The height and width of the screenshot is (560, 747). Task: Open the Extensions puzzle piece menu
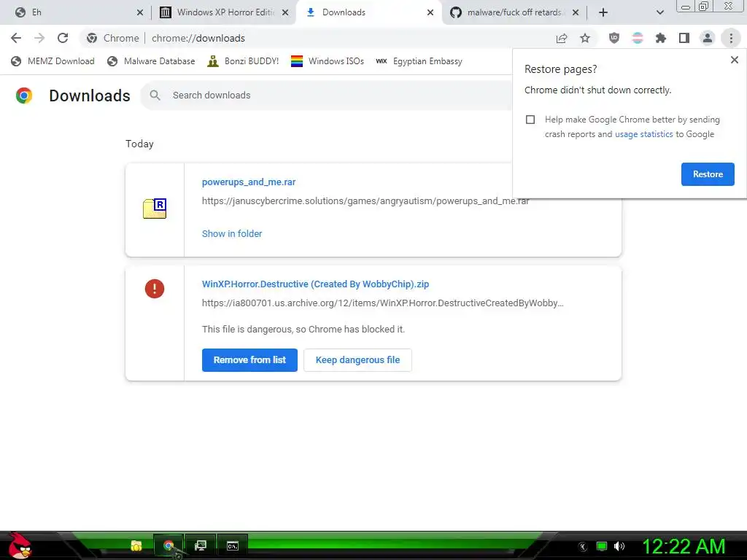coord(661,38)
